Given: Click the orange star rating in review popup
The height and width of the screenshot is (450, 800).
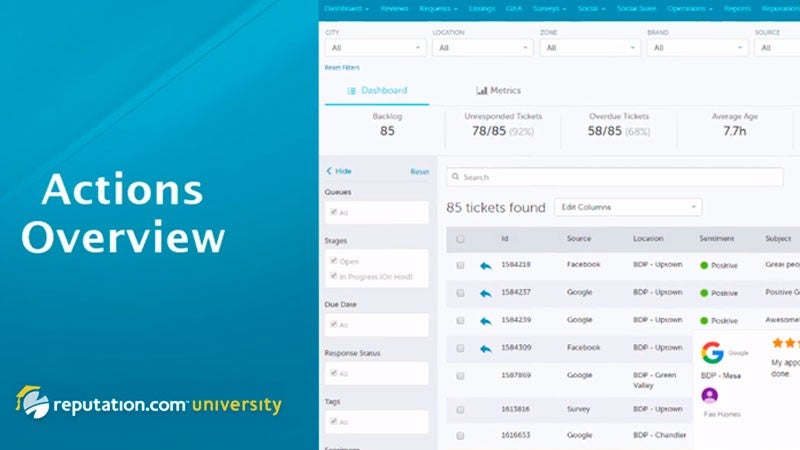Looking at the screenshot, I should click(786, 343).
